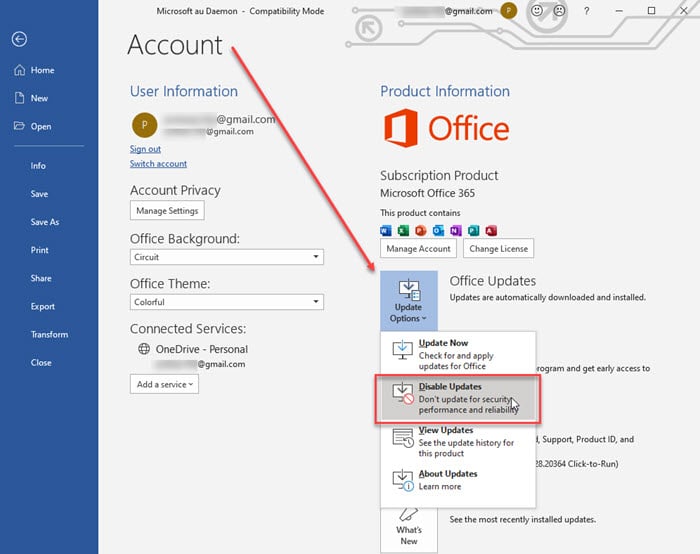700x554 pixels.
Task: Open the Share page in sidebar
Action: tap(41, 278)
